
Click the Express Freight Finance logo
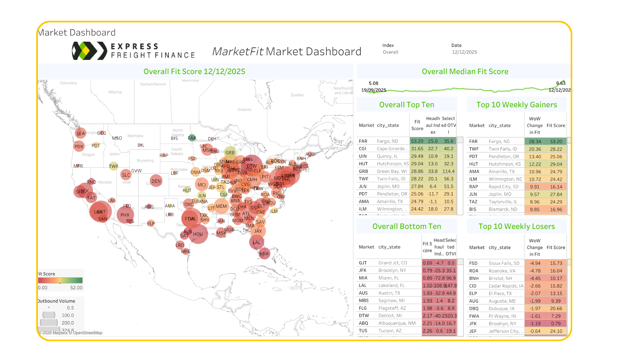133,51
